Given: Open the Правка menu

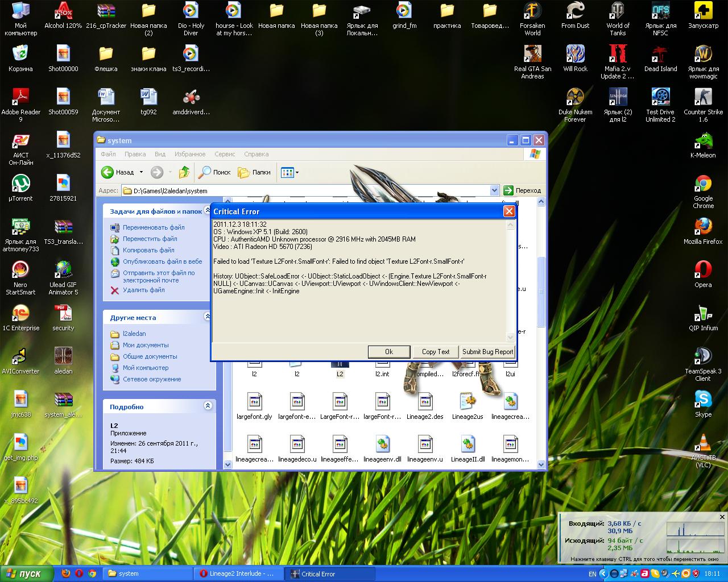Looking at the screenshot, I should click(x=135, y=154).
